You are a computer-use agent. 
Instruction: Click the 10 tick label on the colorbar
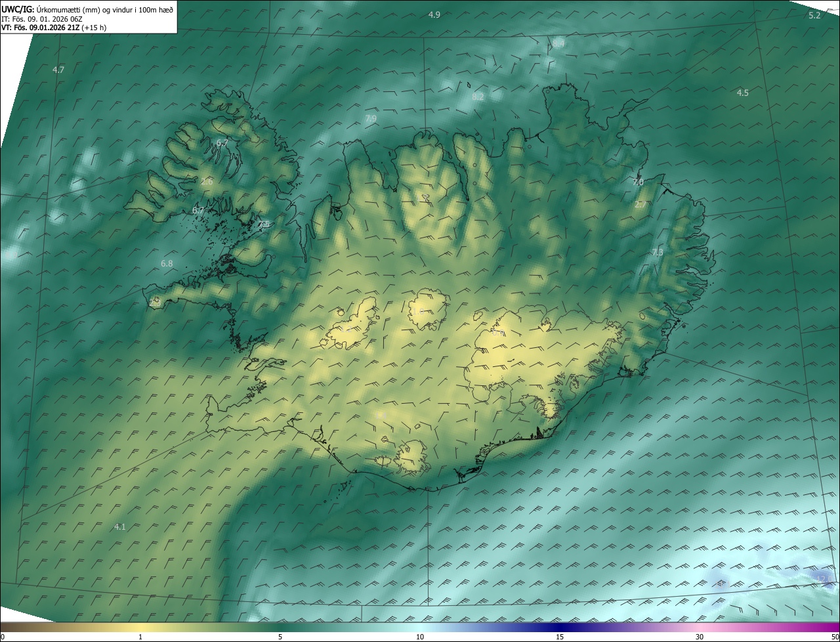pyautogui.click(x=420, y=637)
